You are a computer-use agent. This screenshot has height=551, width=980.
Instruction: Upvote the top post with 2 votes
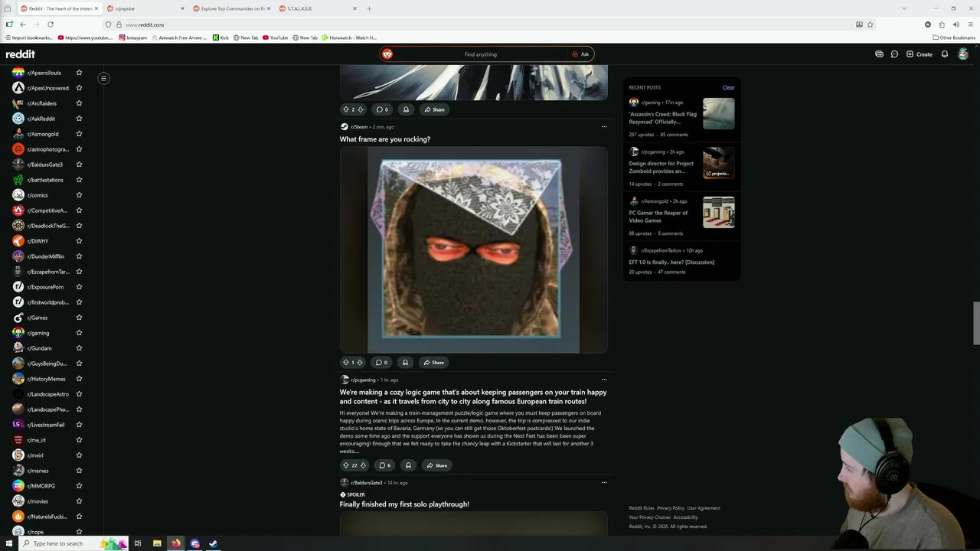pos(346,109)
